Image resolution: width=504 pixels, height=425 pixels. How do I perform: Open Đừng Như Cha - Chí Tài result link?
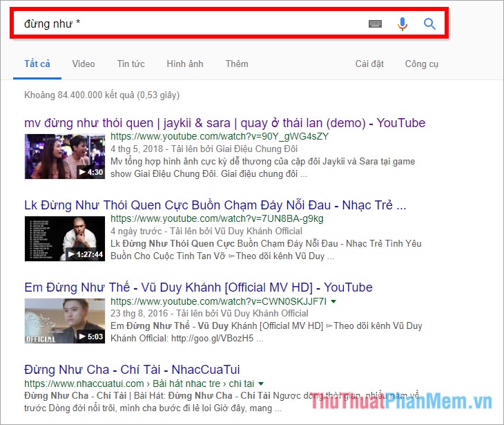point(132,369)
